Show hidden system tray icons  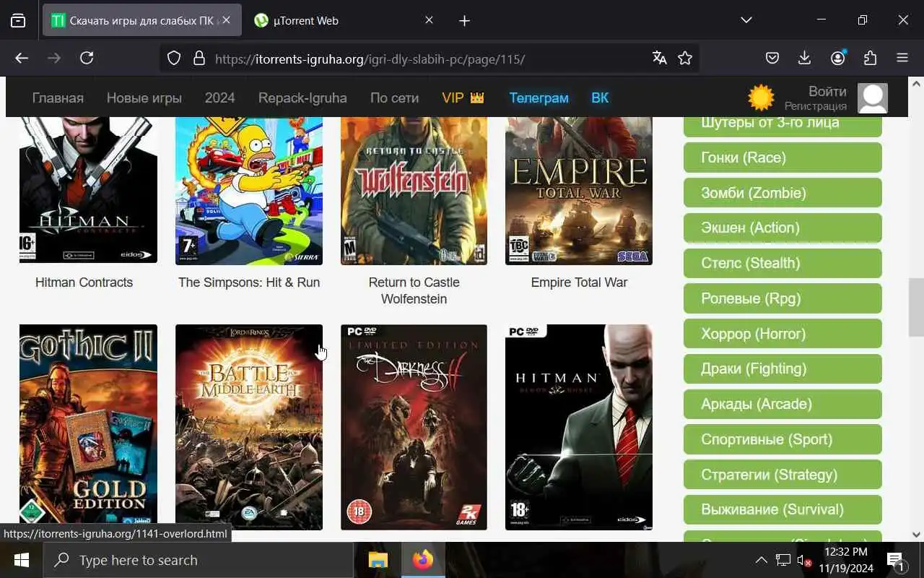[x=761, y=560]
